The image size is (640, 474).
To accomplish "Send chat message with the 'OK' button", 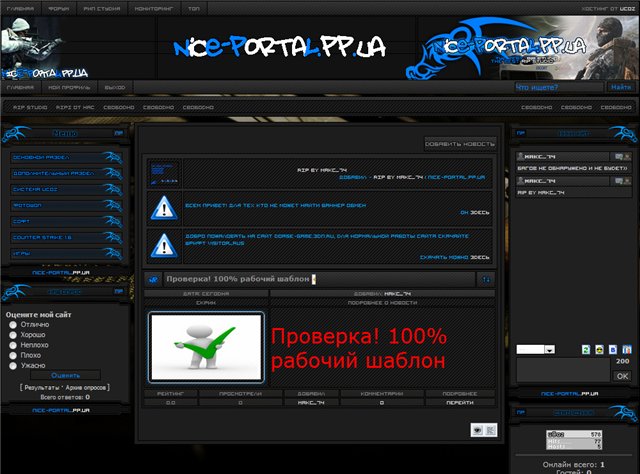I will (x=622, y=376).
